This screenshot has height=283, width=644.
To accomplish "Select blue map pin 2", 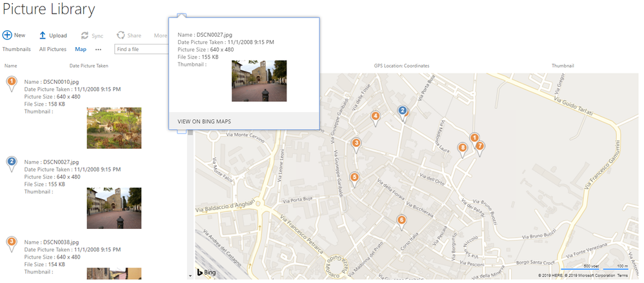I will pos(403,112).
